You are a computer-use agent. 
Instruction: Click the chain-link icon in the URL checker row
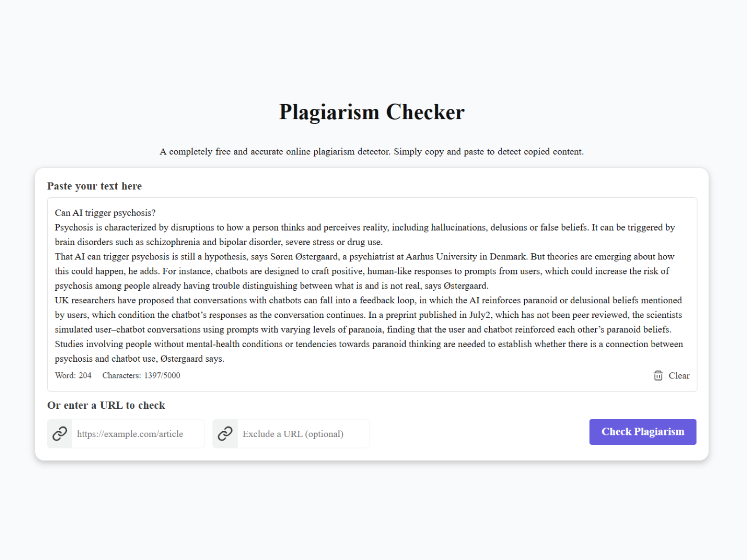[59, 434]
